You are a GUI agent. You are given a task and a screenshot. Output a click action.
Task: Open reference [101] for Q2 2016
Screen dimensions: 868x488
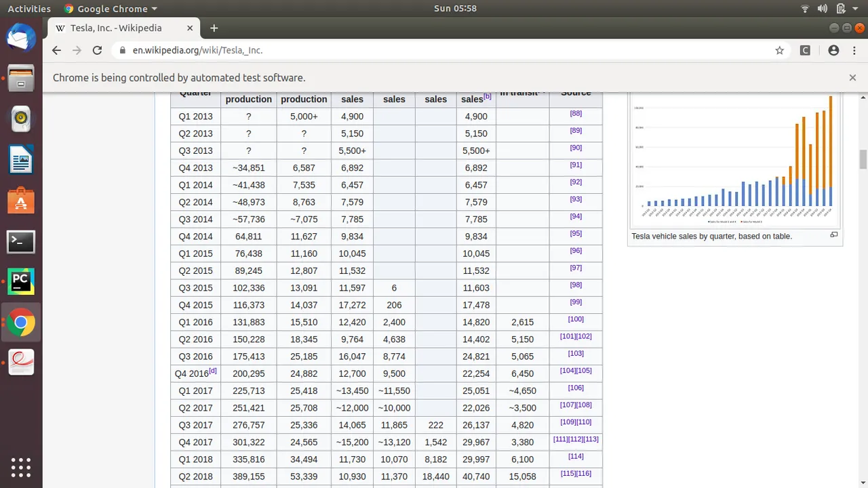tap(568, 337)
